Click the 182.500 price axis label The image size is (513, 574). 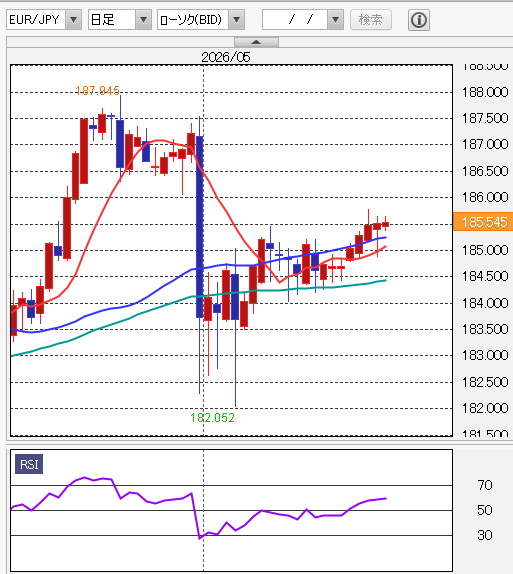pyautogui.click(x=485, y=382)
